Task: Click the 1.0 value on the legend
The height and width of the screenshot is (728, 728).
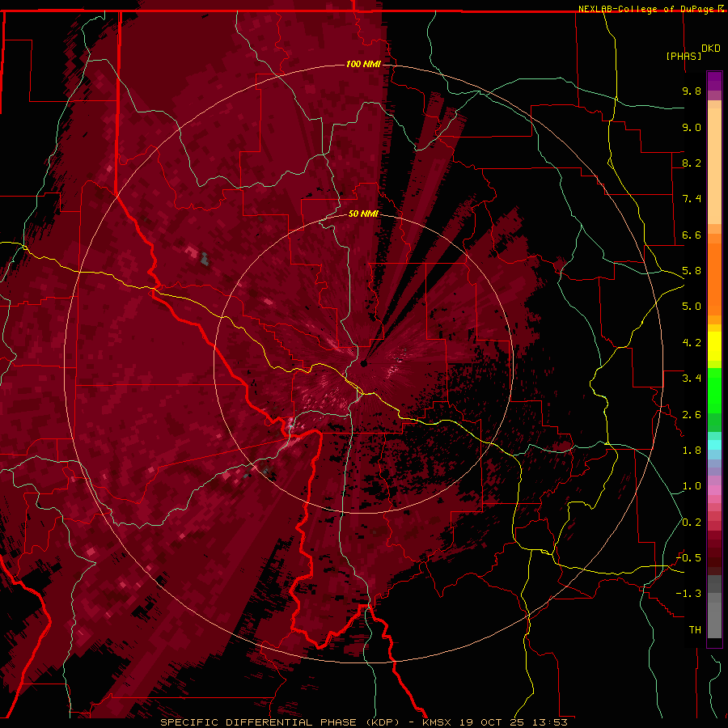Action: point(692,486)
